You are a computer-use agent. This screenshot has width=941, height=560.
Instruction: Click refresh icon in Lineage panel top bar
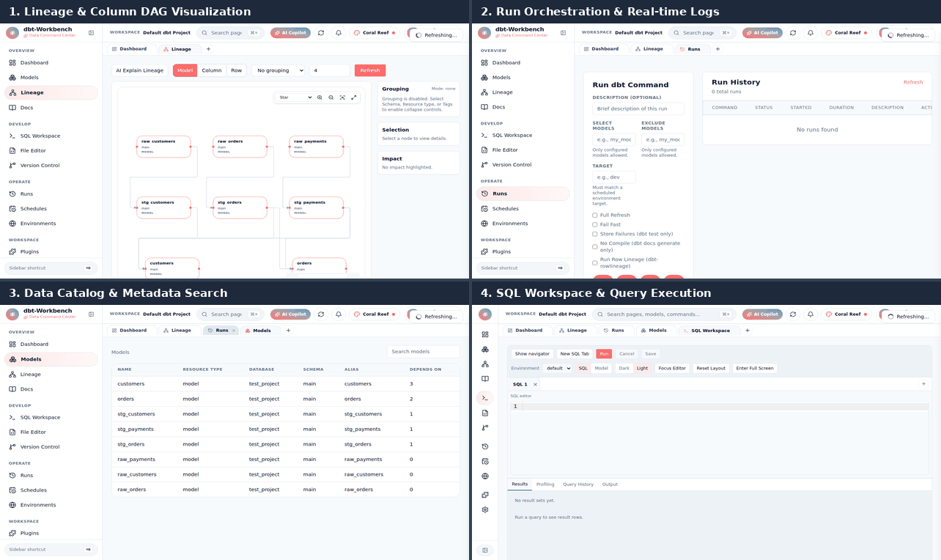click(321, 33)
